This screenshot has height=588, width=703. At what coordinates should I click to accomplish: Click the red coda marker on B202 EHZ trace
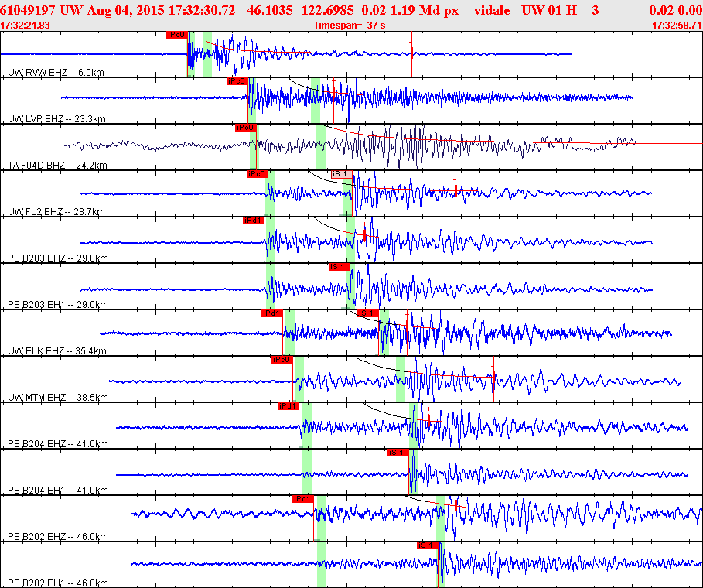(456, 505)
